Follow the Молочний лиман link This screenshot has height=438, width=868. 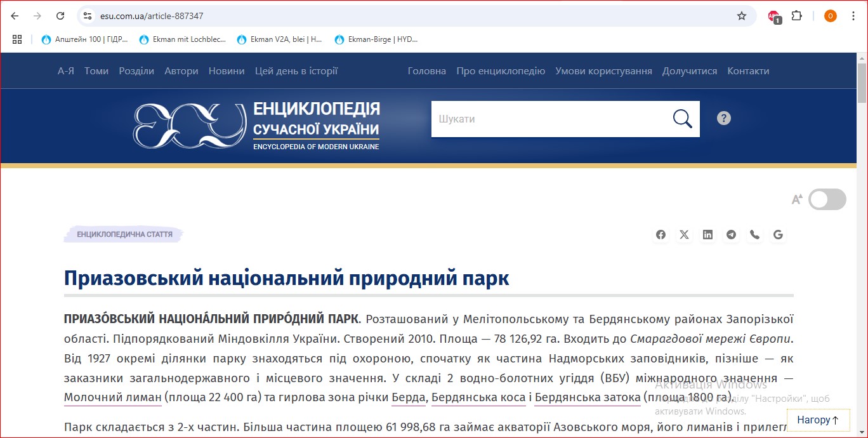coord(112,397)
